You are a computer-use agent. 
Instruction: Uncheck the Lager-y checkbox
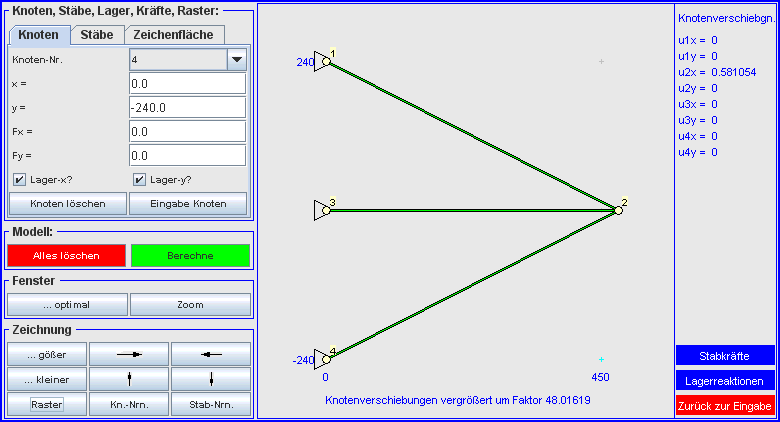click(x=140, y=180)
